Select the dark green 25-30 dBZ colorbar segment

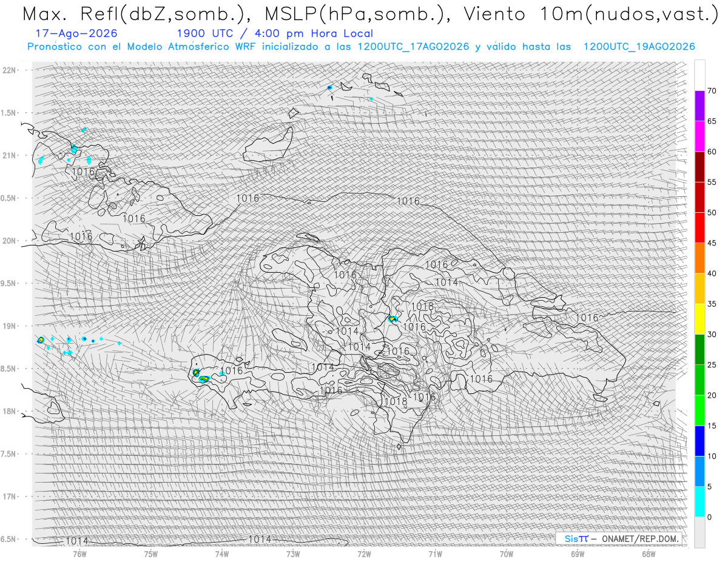[x=699, y=349]
